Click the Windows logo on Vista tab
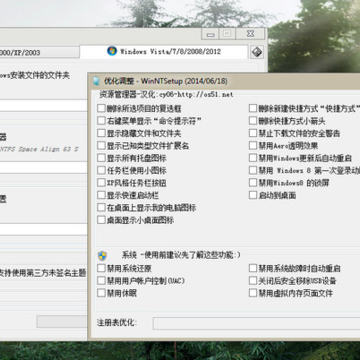This screenshot has width=360, height=360. [112, 51]
